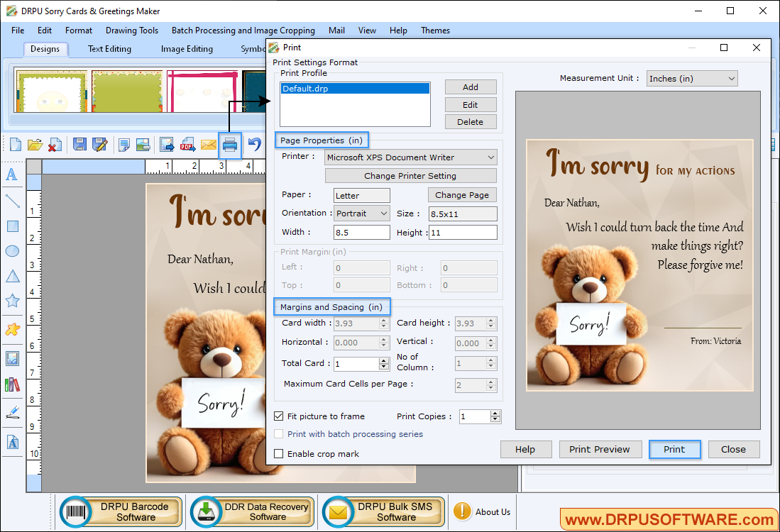Check Enable crop mark option
Image resolution: width=780 pixels, height=532 pixels.
tap(278, 453)
